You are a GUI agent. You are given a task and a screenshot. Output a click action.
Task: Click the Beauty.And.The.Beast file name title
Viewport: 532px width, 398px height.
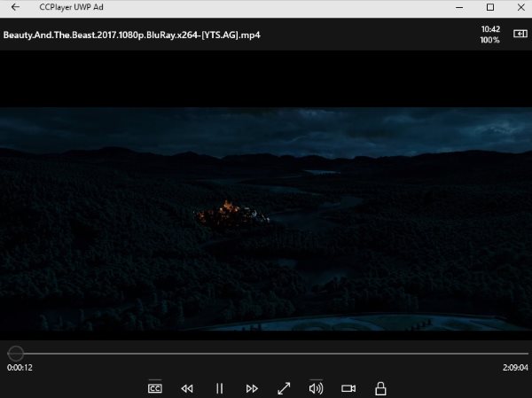(x=132, y=35)
